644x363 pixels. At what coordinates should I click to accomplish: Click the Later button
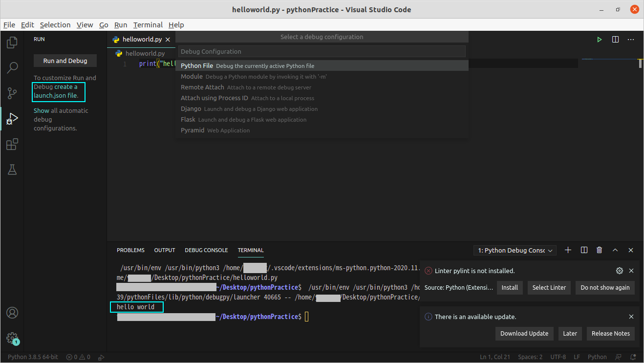click(x=570, y=334)
